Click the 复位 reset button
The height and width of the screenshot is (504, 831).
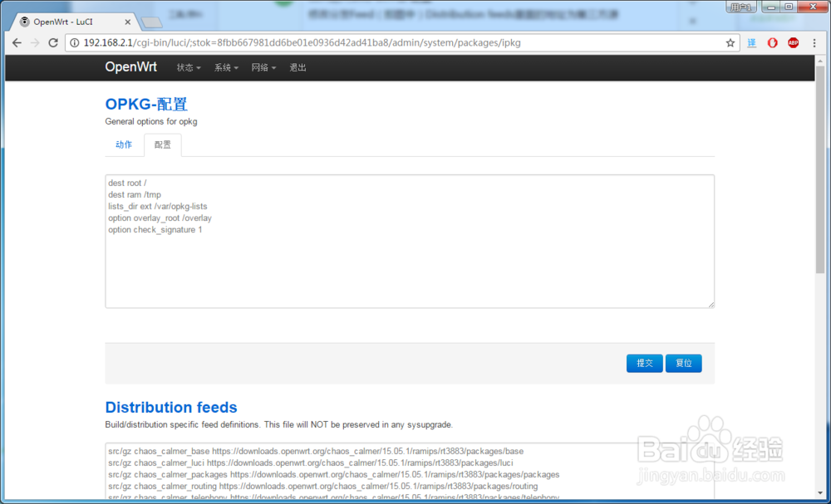(x=684, y=363)
